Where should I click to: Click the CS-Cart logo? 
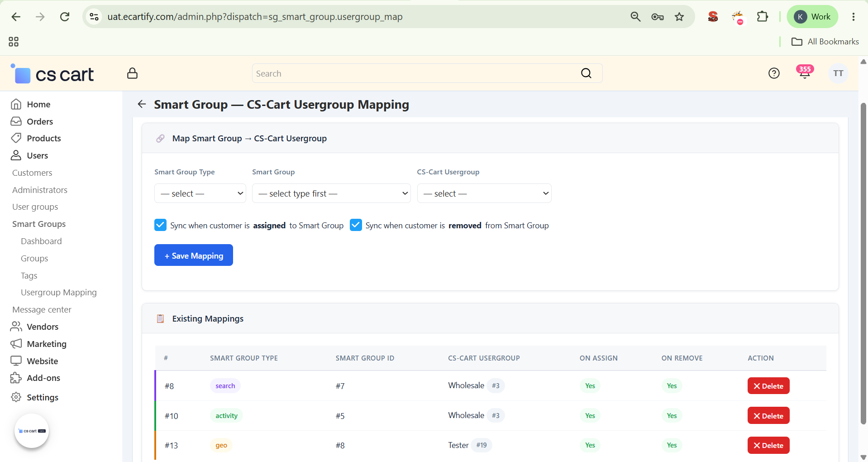pos(52,74)
